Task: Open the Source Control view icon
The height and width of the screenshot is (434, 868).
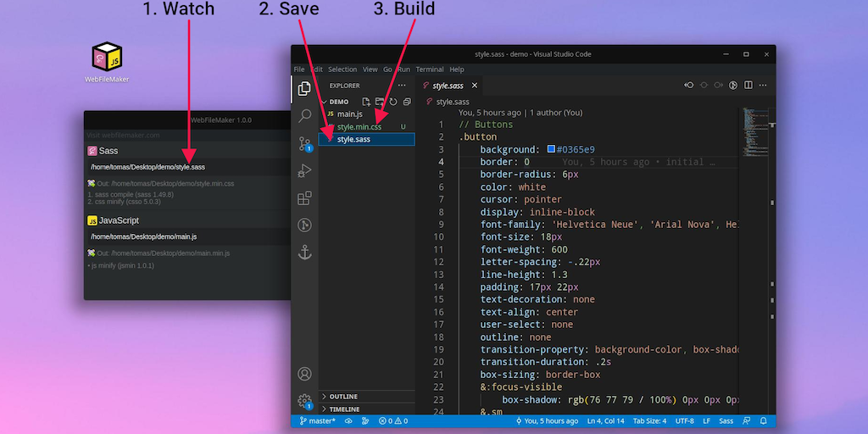Action: click(304, 144)
